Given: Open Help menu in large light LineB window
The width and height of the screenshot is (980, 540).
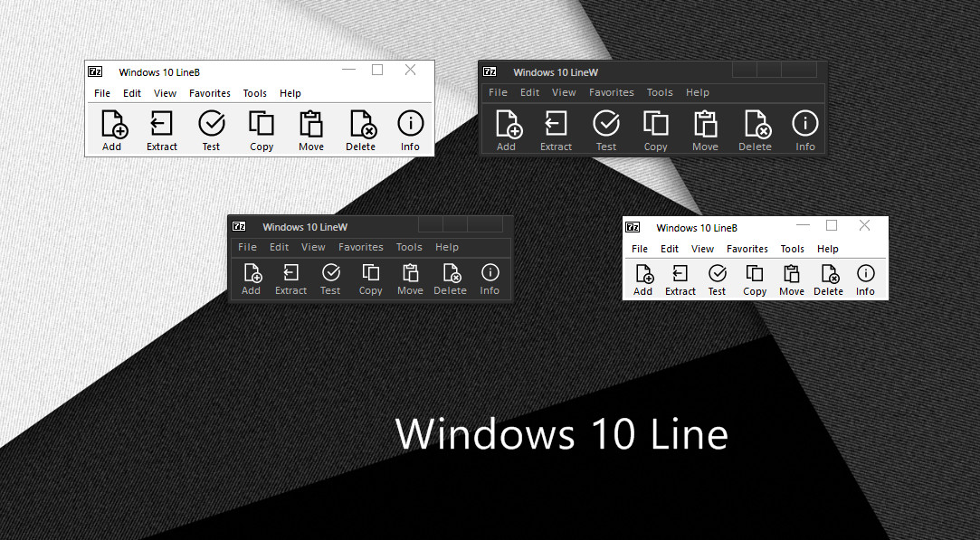Looking at the screenshot, I should pos(290,93).
